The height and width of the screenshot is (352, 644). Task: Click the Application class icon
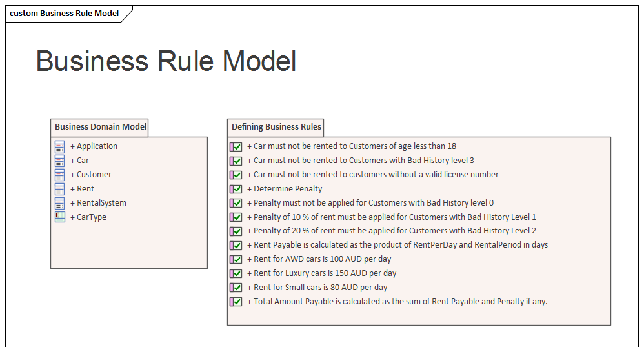coord(60,146)
